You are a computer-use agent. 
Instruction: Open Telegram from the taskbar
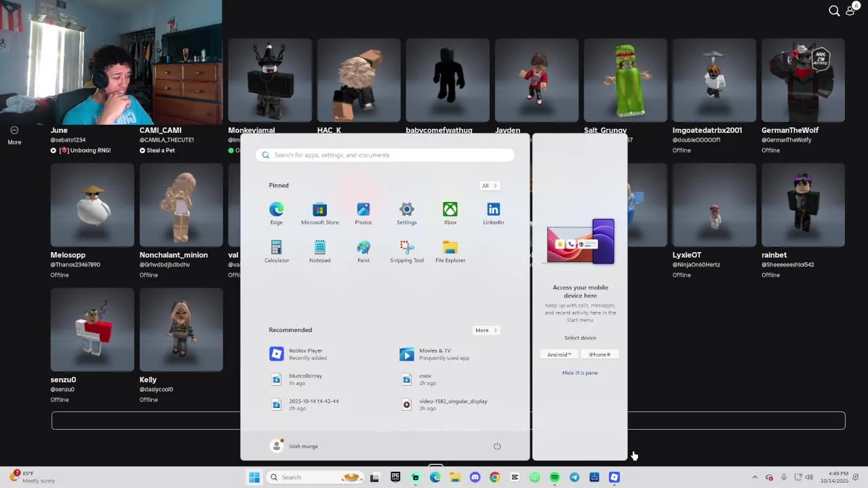(574, 477)
